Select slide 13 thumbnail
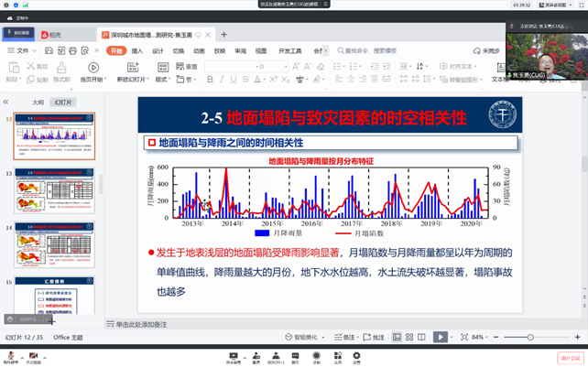The height and width of the screenshot is (367, 588). click(54, 190)
